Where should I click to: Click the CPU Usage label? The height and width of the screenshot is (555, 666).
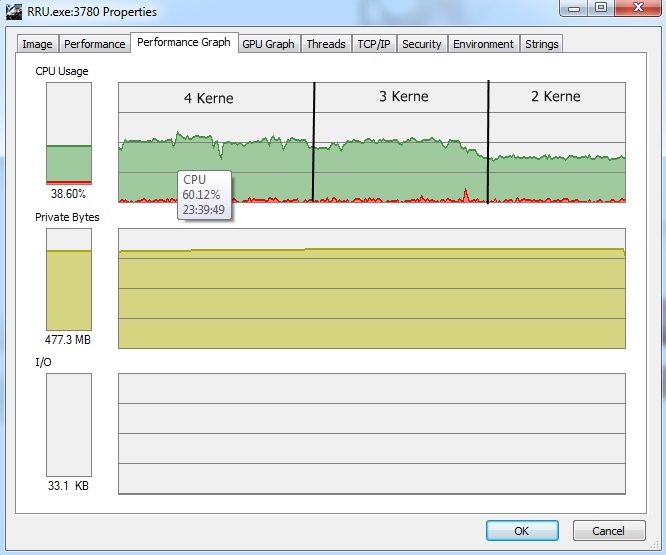pyautogui.click(x=62, y=71)
